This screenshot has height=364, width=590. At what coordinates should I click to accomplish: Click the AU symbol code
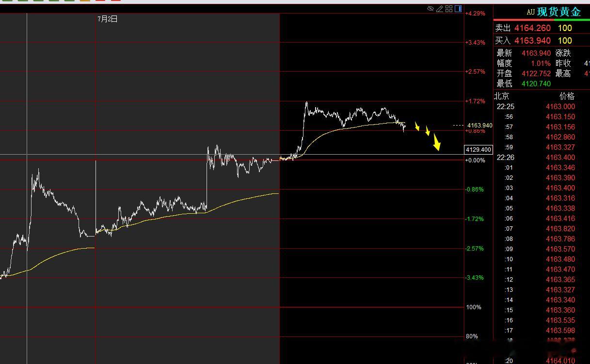click(530, 13)
